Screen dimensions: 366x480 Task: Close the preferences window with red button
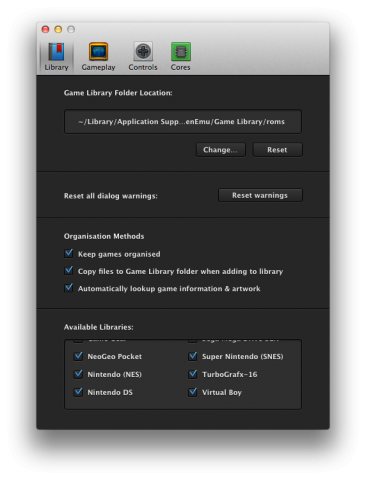[45, 29]
